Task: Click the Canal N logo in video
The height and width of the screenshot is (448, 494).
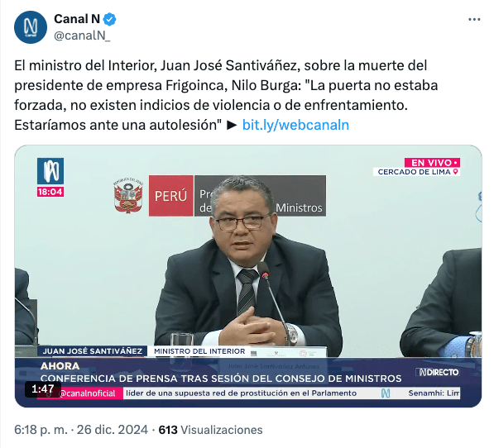Action: tap(50, 171)
